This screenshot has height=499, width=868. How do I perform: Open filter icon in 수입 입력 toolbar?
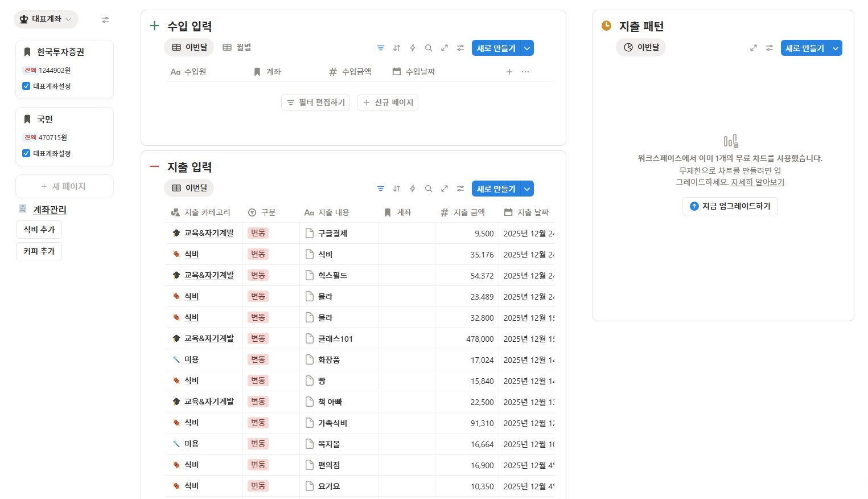click(381, 48)
